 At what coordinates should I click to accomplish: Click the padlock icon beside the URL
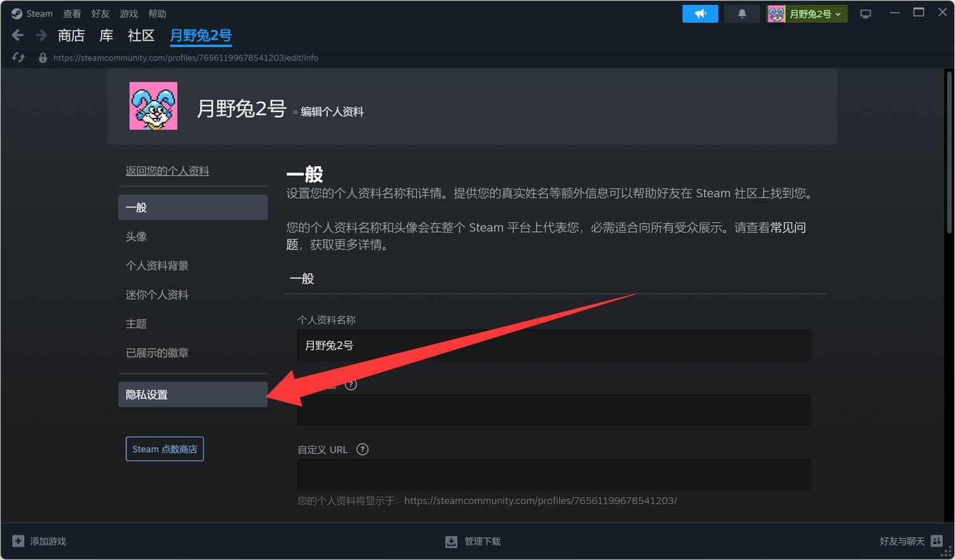pyautogui.click(x=43, y=58)
